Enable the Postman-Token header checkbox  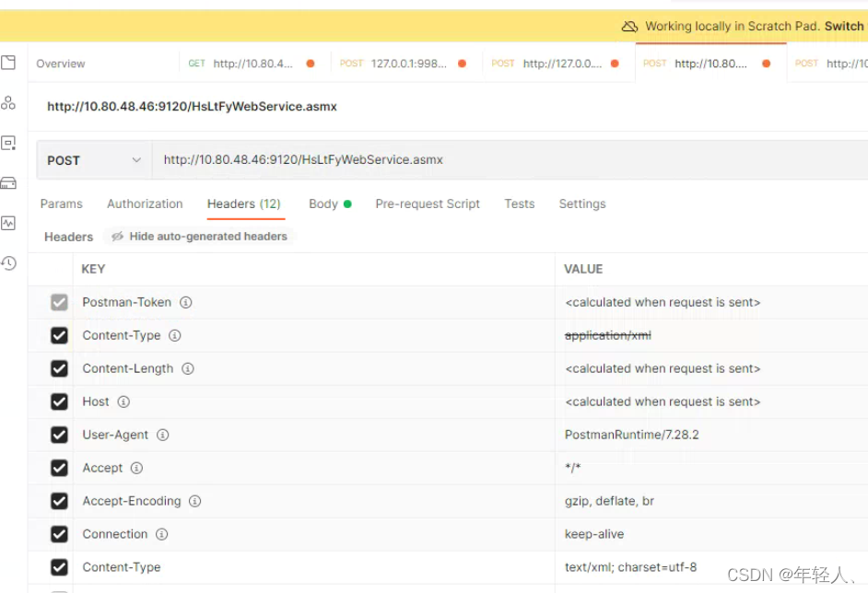(59, 302)
